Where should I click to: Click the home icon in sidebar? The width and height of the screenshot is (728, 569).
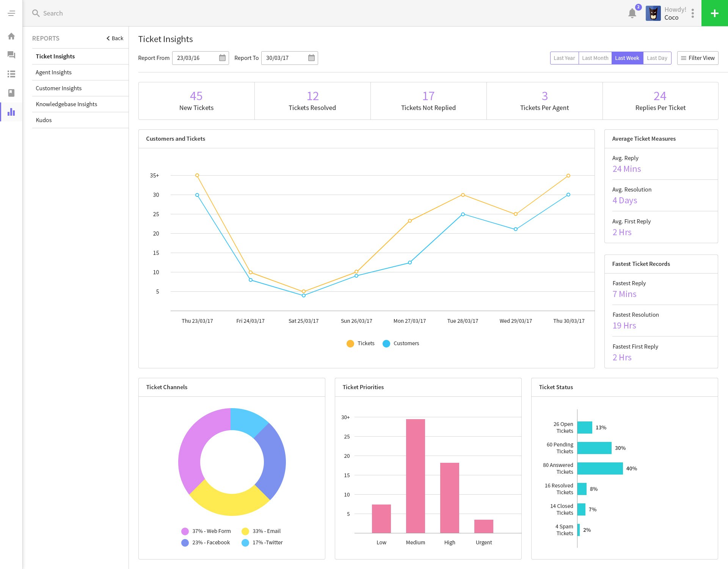[11, 36]
